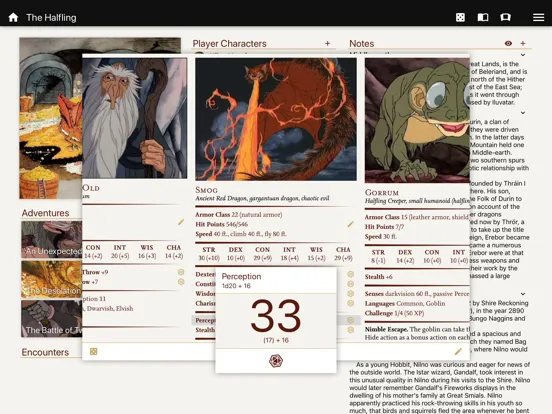Roll Smog's Wisdom save die

coord(350,294)
